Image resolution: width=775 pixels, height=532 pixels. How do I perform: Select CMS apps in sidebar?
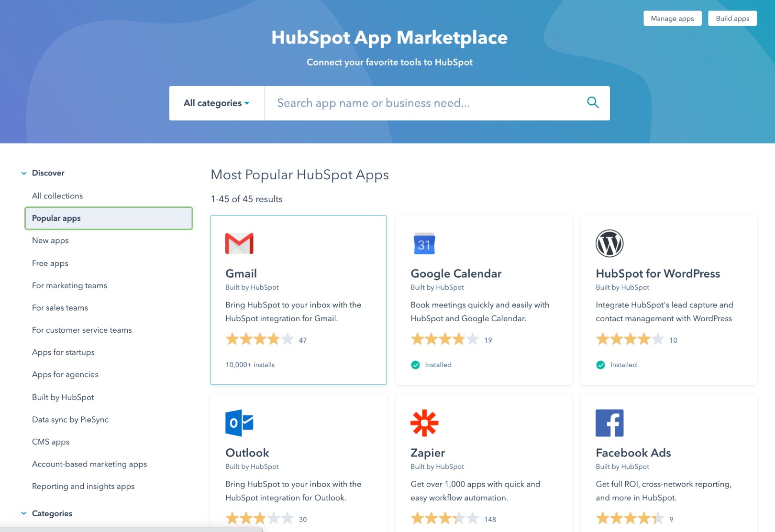pos(51,442)
